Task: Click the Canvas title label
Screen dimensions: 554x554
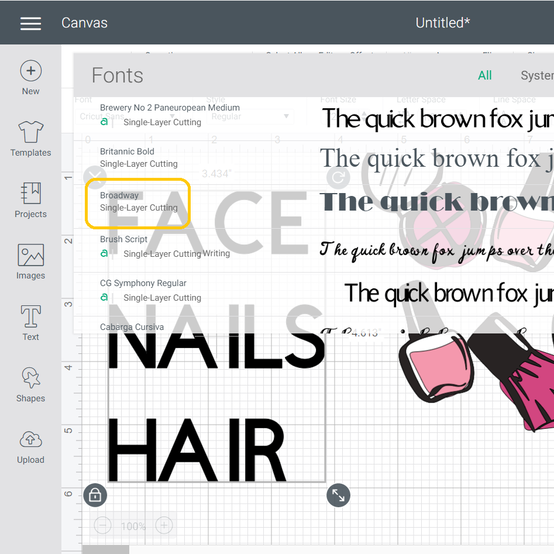Action: (84, 23)
